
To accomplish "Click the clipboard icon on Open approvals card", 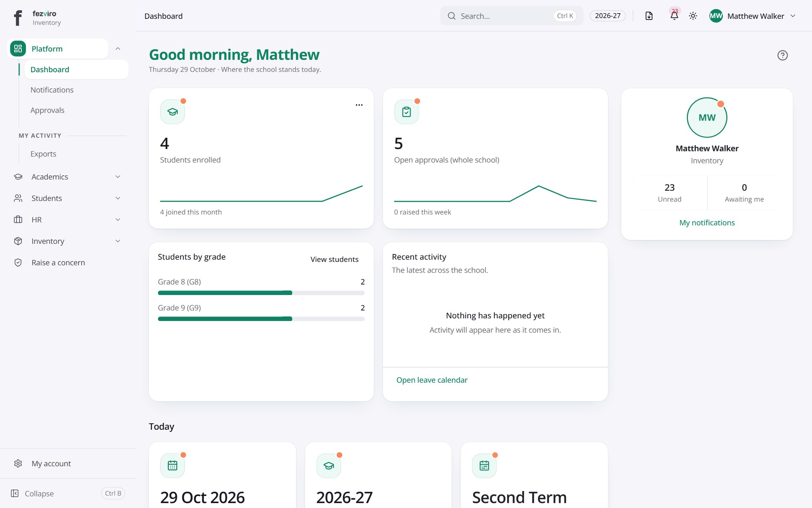I will tap(406, 112).
